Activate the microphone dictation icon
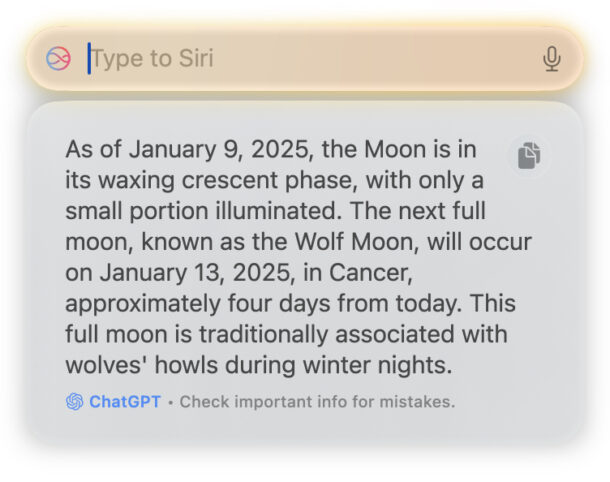The image size is (610, 482). click(551, 59)
